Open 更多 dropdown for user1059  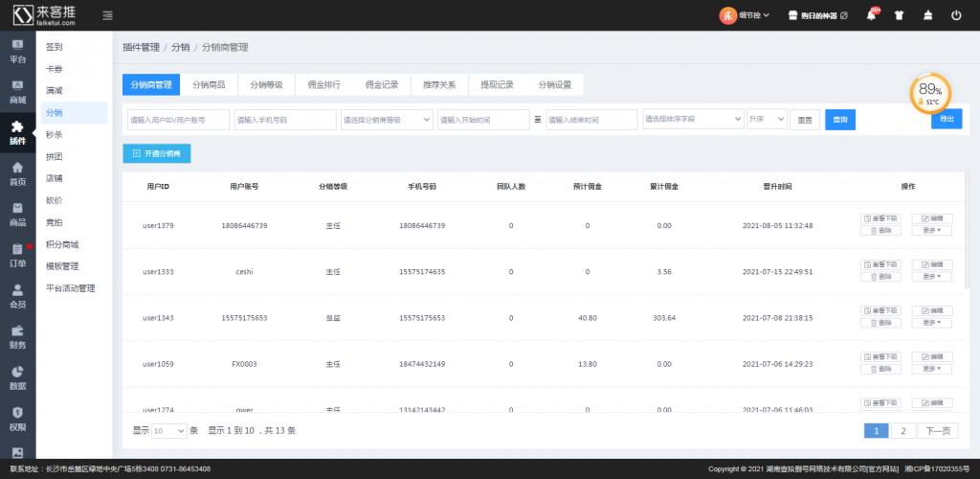[932, 369]
